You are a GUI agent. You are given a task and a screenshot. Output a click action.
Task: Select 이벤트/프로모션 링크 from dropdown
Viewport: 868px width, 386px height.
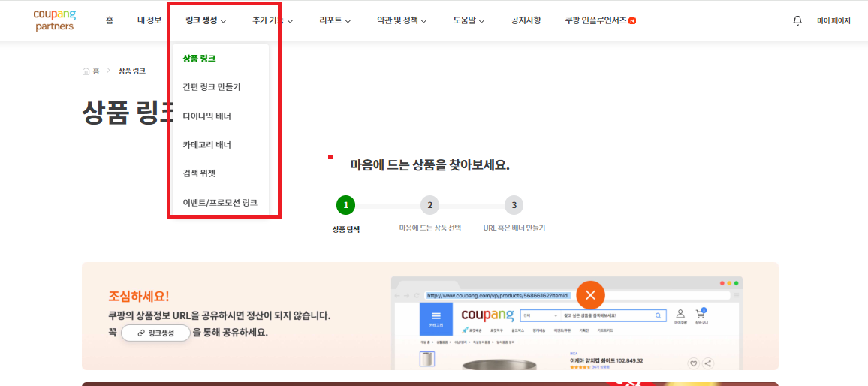(221, 202)
